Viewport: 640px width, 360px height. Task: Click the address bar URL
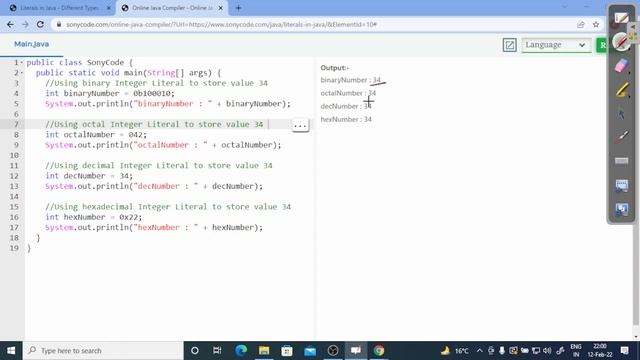point(221,24)
